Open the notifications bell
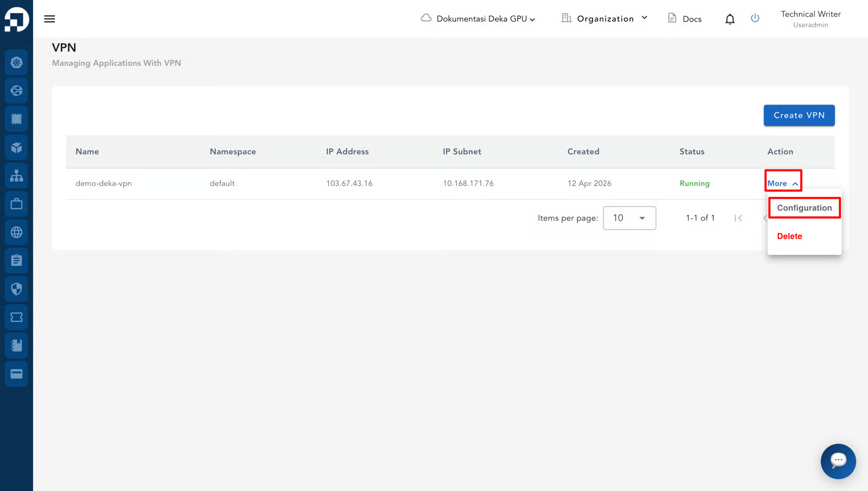This screenshot has width=868, height=491. [x=730, y=19]
